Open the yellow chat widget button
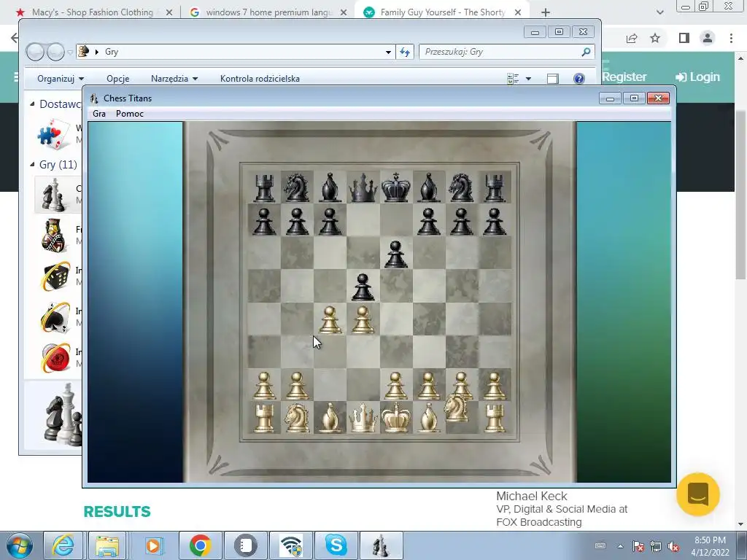The image size is (747, 560). click(x=698, y=494)
